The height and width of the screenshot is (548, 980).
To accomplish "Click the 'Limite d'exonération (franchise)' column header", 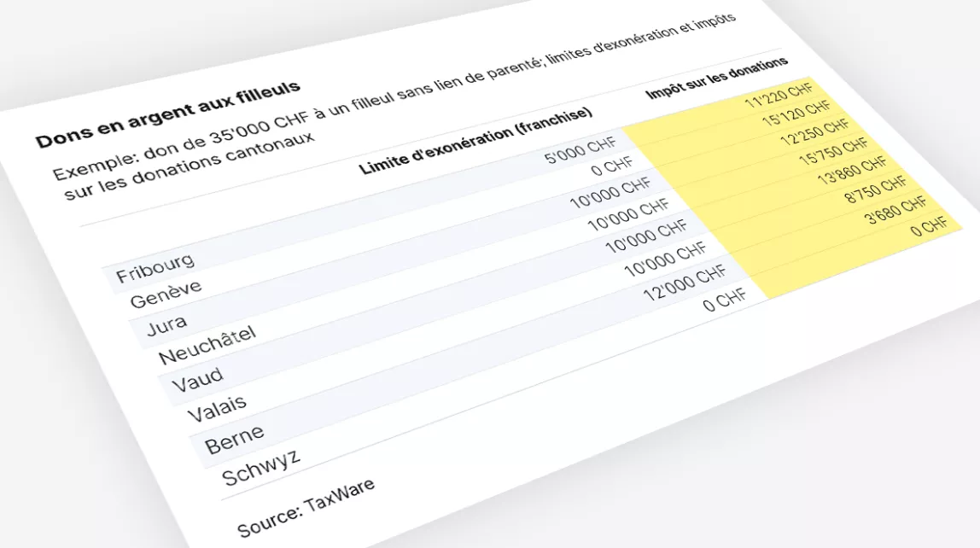I will (x=475, y=140).
